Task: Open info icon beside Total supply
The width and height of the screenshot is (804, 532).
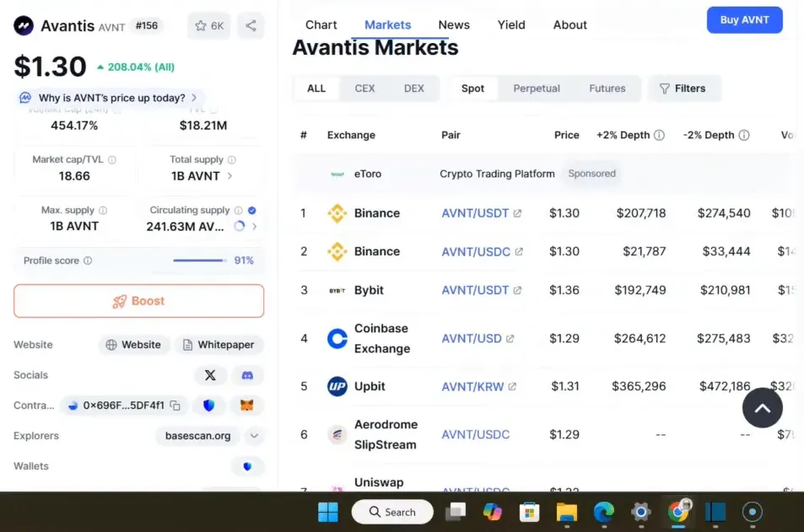Action: pos(232,160)
